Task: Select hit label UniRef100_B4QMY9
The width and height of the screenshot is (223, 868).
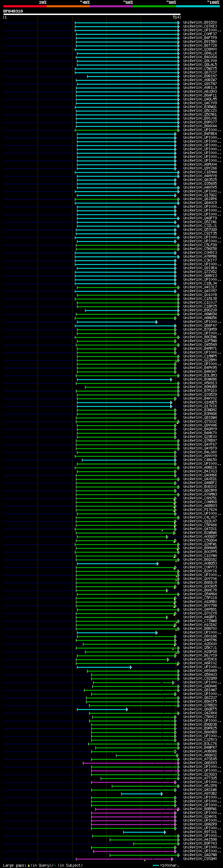Action: tap(200, 429)
